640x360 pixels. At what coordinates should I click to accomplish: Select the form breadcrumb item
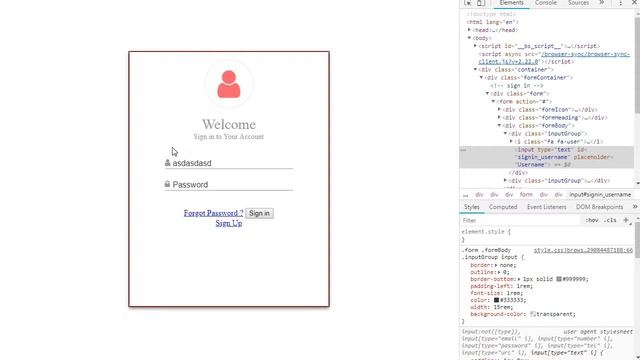tap(526, 195)
